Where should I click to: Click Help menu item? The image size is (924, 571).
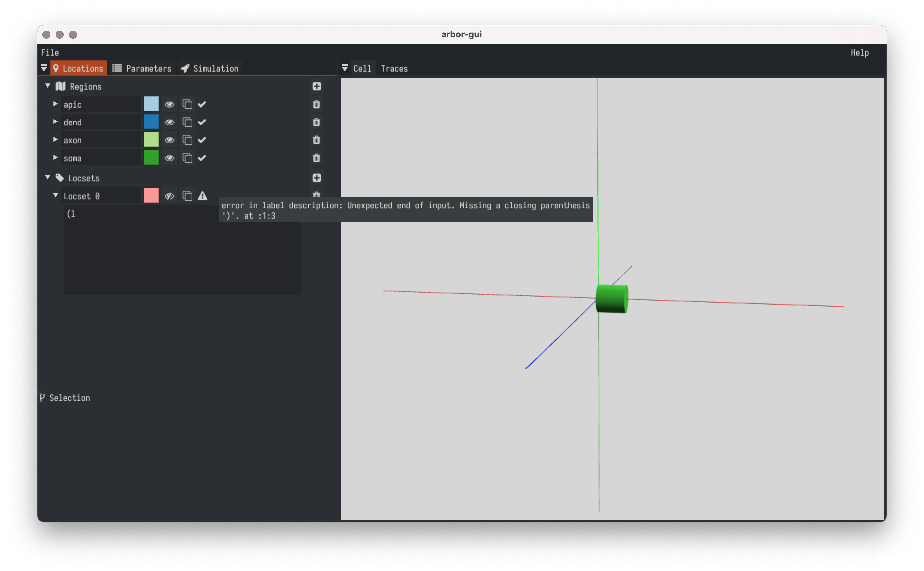tap(861, 53)
